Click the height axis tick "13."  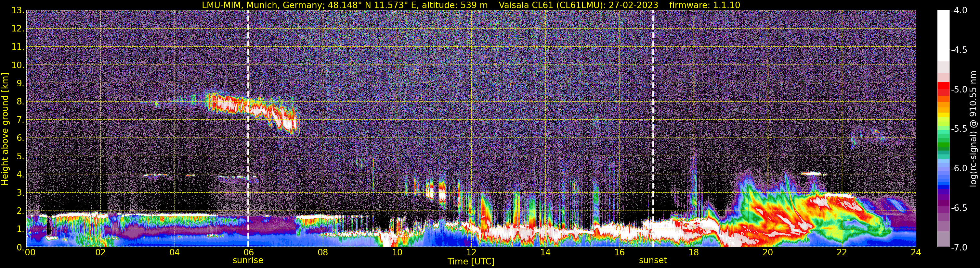[18, 11]
